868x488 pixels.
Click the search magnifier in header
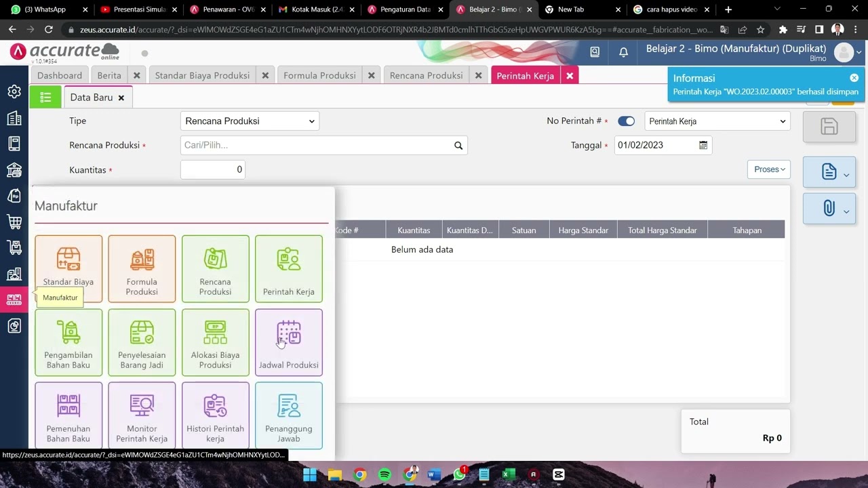click(x=595, y=52)
